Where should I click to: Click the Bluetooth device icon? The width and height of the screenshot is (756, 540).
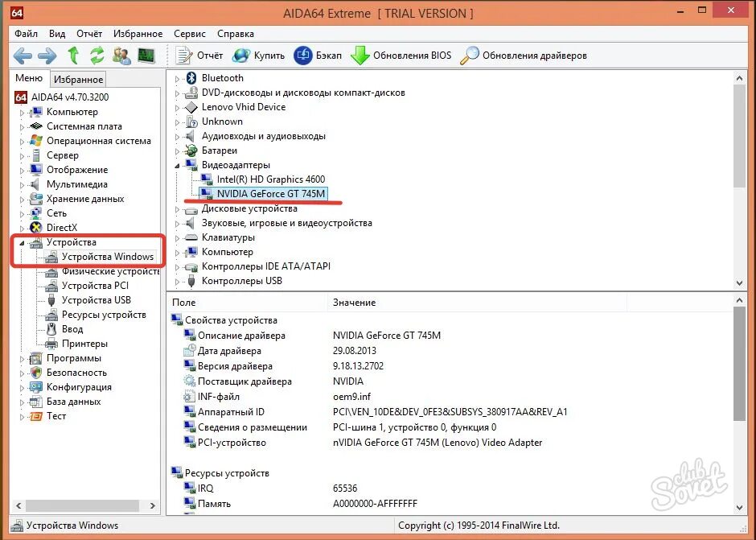[191, 78]
